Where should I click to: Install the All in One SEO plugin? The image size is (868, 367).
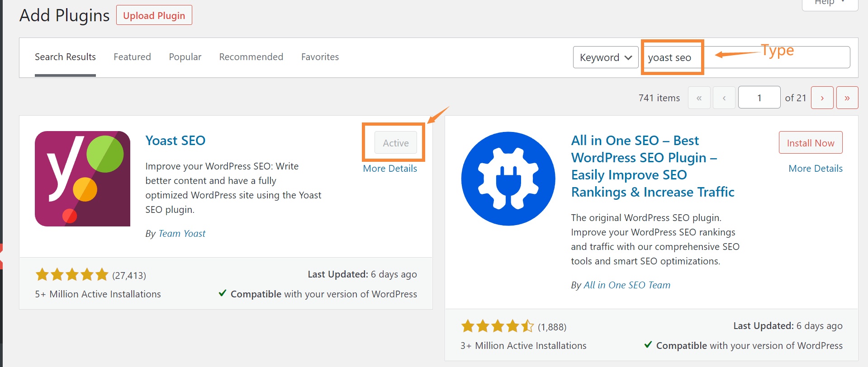tap(811, 143)
